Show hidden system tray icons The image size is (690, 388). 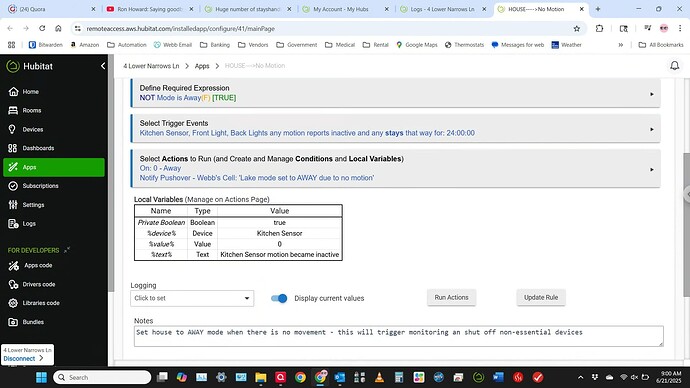click(x=580, y=377)
